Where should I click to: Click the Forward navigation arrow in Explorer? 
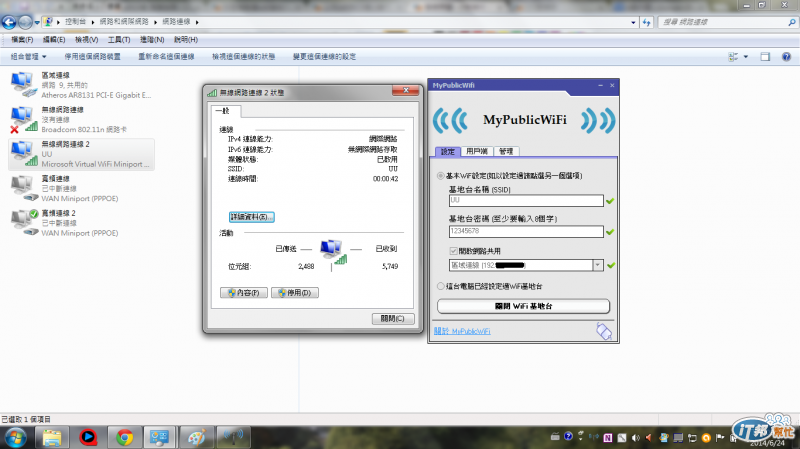coord(24,22)
